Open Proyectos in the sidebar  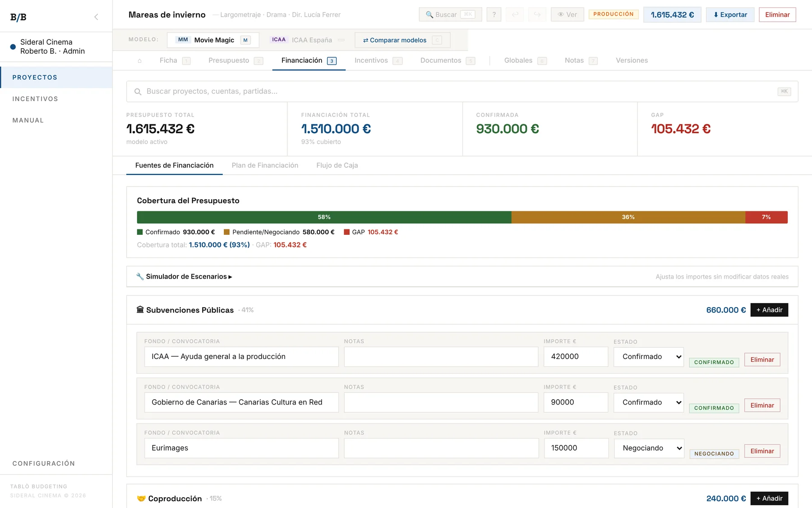[x=56, y=77]
